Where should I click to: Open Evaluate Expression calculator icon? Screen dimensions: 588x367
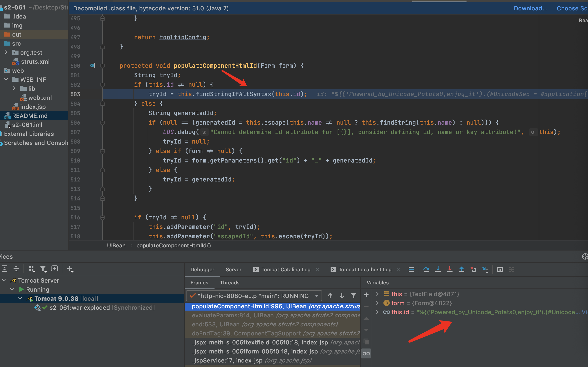500,269
